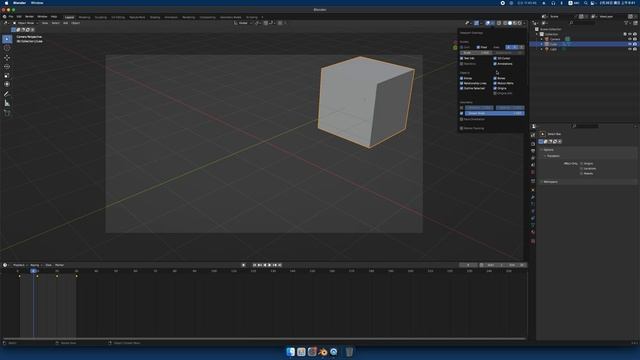
Task: Select the Transform tool
Action: pos(7,84)
